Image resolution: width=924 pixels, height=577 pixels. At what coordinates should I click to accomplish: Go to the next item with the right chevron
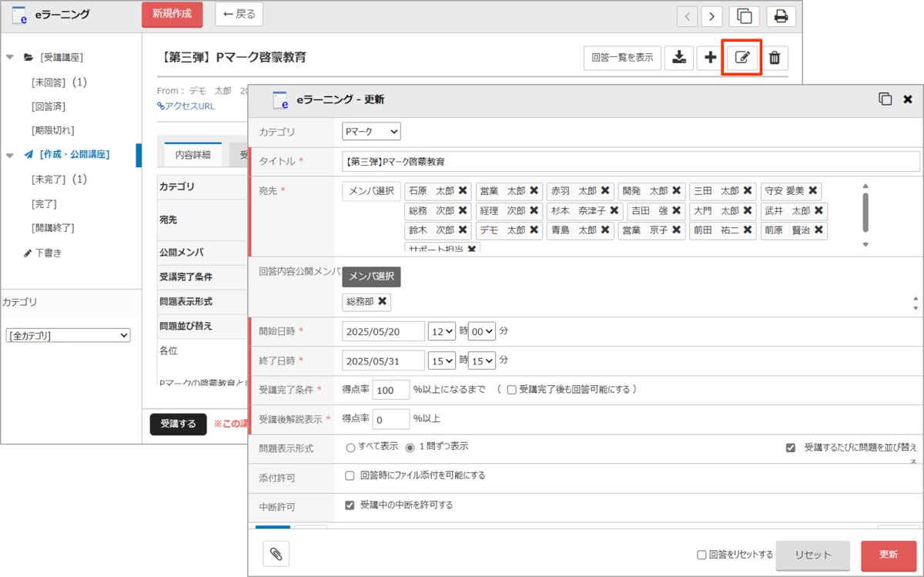click(x=712, y=16)
